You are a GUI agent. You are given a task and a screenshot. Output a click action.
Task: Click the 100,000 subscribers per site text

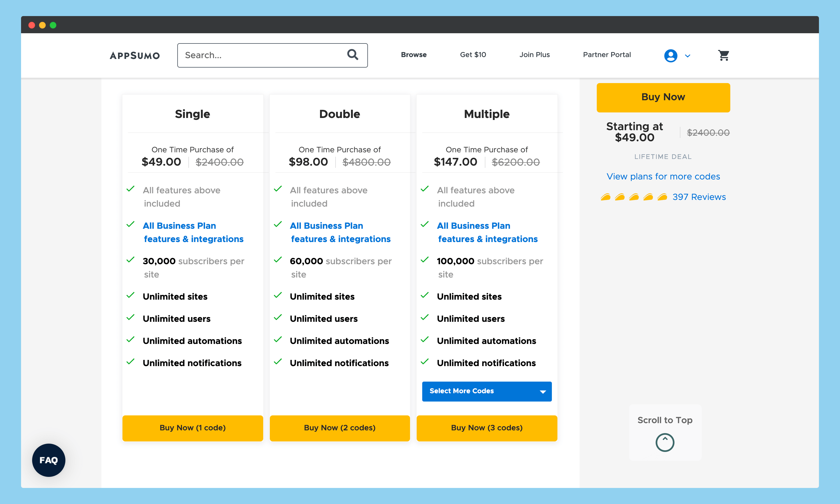tap(490, 268)
